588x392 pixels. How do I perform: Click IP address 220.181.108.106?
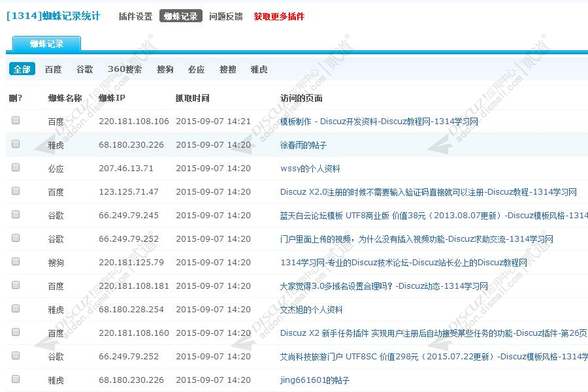(134, 122)
